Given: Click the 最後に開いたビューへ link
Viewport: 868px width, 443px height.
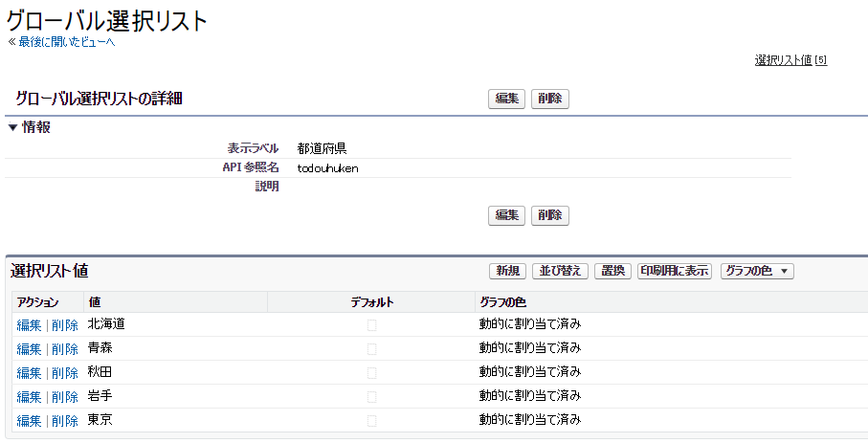Looking at the screenshot, I should [x=66, y=41].
